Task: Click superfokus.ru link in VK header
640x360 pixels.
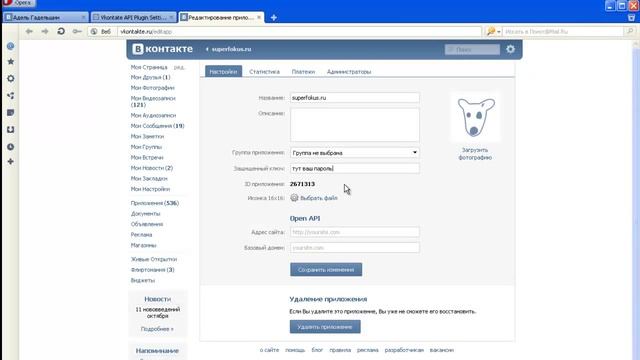Action: coord(231,49)
